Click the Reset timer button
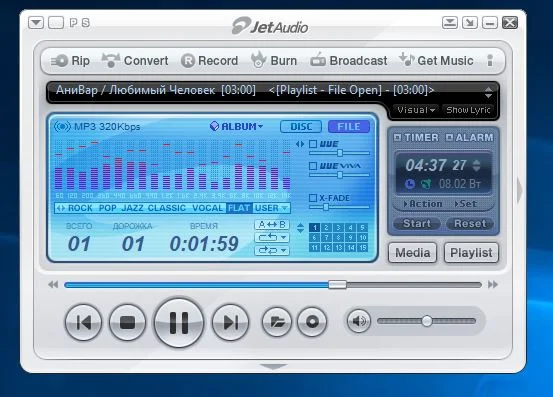553x397 pixels. coord(470,224)
